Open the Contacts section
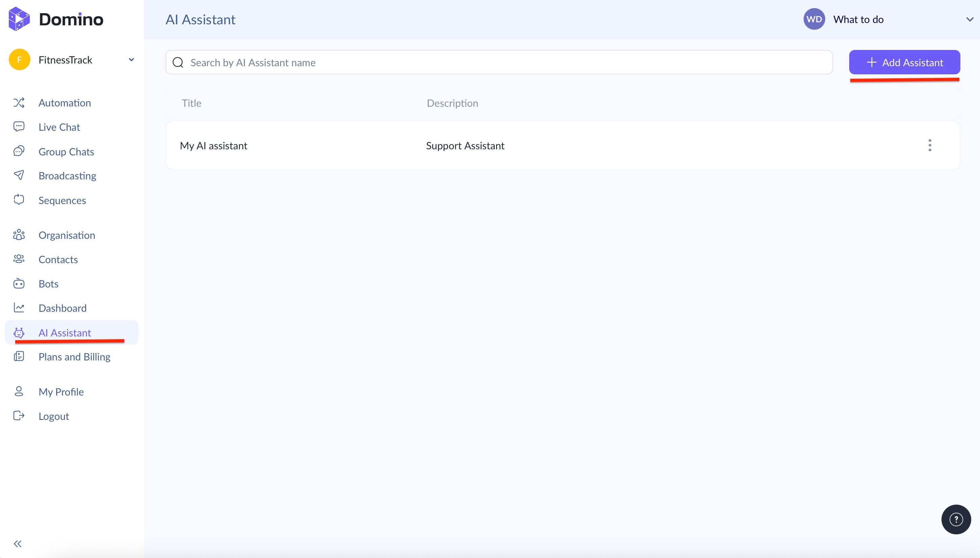The height and width of the screenshot is (558, 980). (x=58, y=259)
